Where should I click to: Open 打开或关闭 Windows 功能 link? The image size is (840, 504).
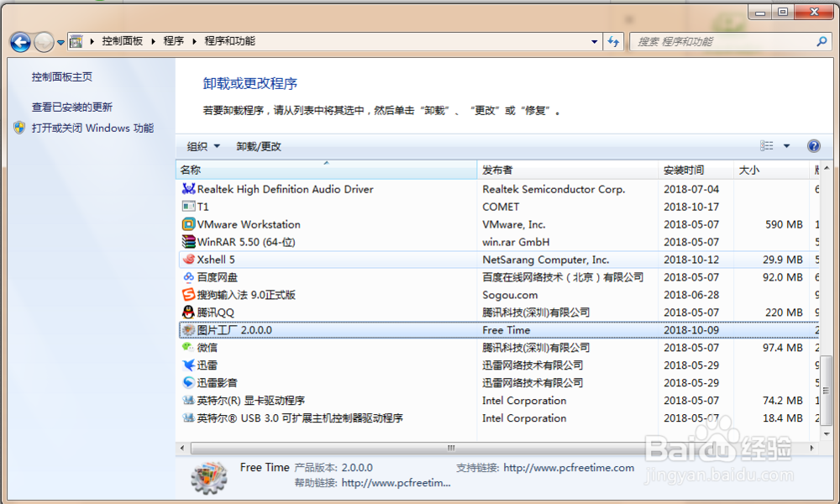92,128
